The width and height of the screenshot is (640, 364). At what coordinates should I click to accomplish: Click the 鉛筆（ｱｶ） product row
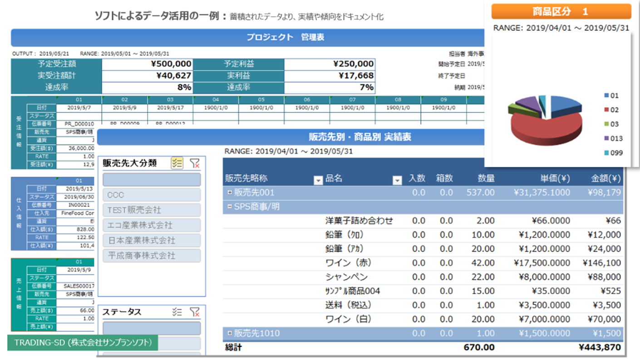pos(423,249)
